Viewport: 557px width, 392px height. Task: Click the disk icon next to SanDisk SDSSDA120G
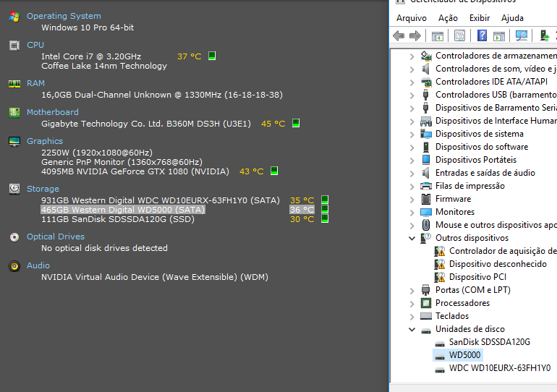click(440, 344)
